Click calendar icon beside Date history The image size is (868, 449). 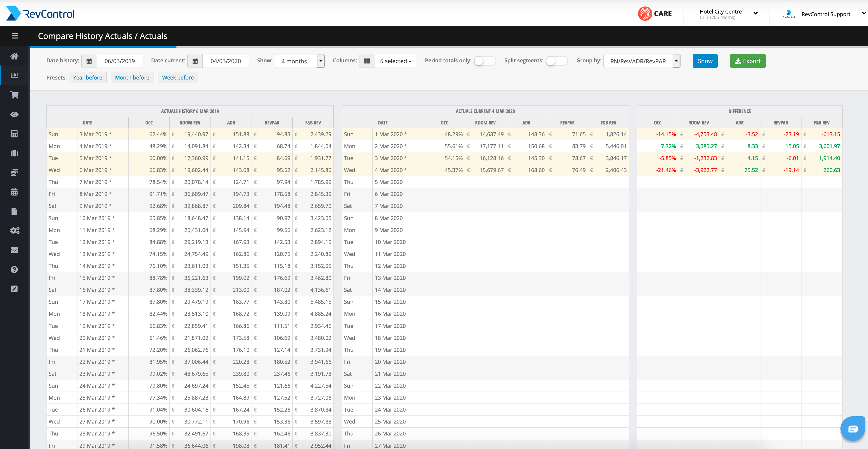89,61
